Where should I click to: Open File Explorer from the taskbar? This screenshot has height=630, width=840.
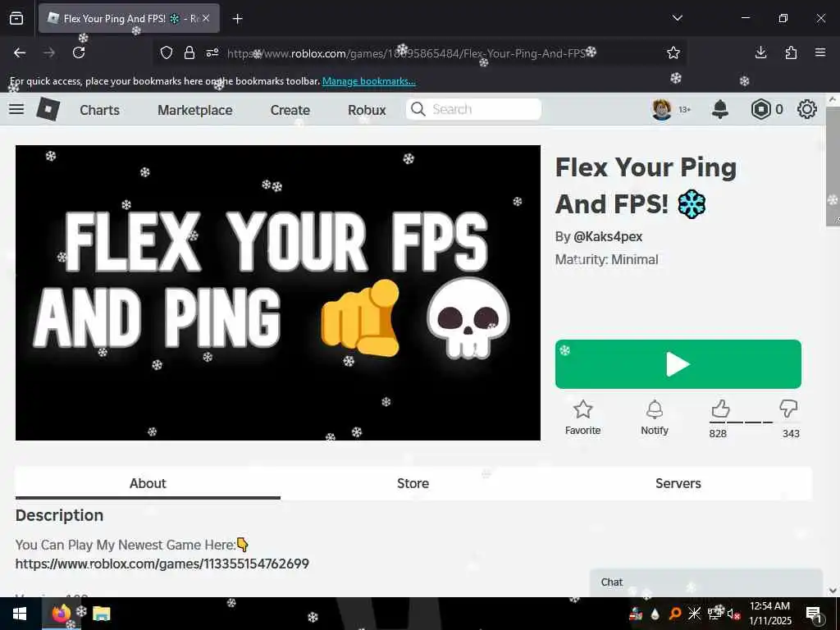(x=101, y=614)
